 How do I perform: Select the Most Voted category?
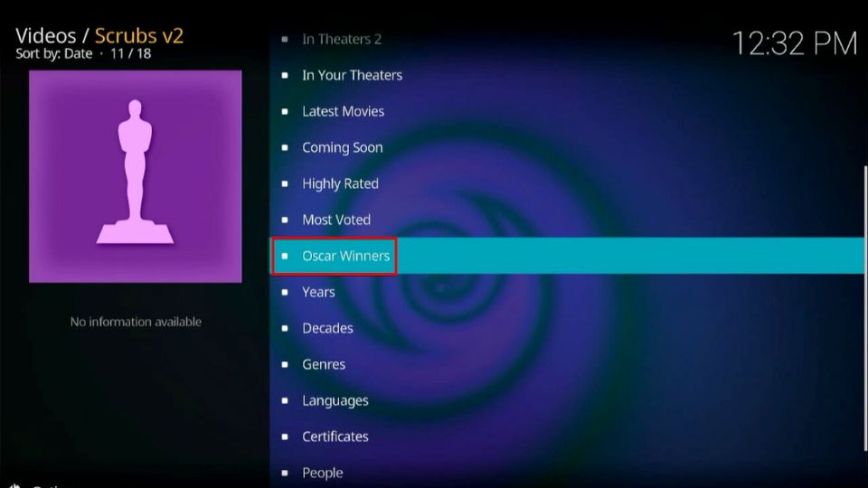[x=568, y=220]
